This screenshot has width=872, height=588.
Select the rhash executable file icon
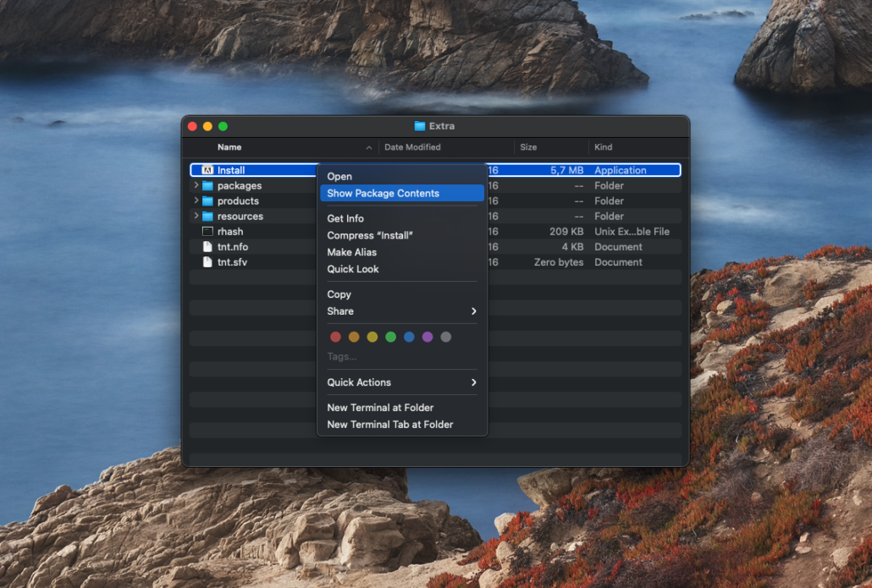point(207,232)
